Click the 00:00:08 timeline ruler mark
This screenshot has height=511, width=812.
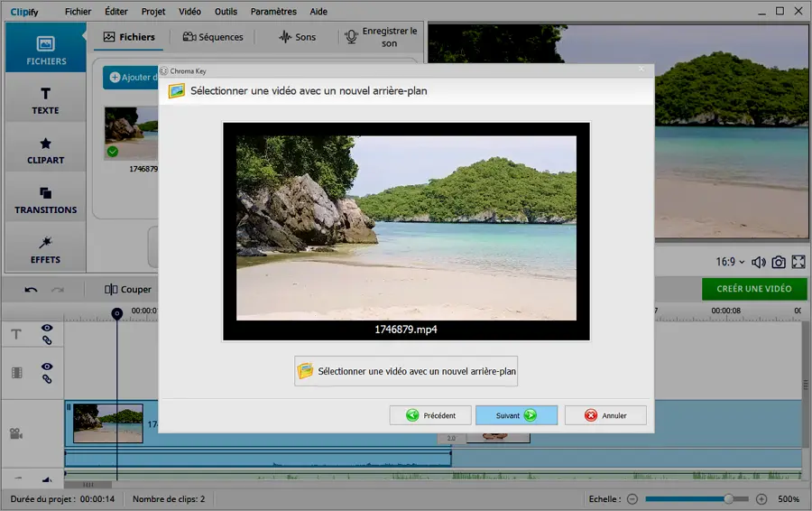[725, 311]
